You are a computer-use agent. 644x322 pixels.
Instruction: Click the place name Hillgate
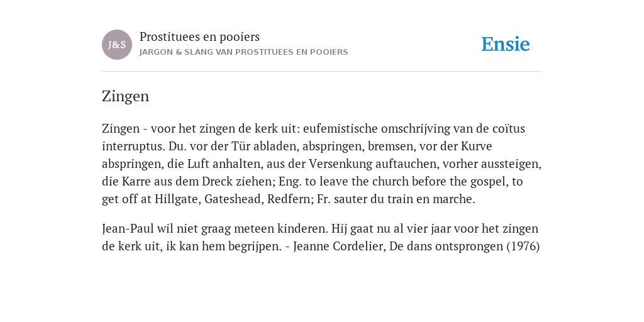tap(177, 199)
